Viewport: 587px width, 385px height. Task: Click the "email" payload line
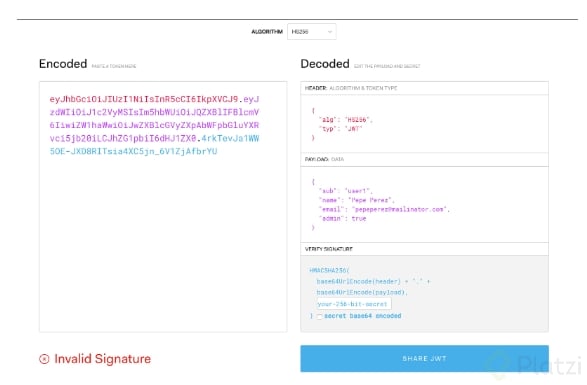coord(384,209)
